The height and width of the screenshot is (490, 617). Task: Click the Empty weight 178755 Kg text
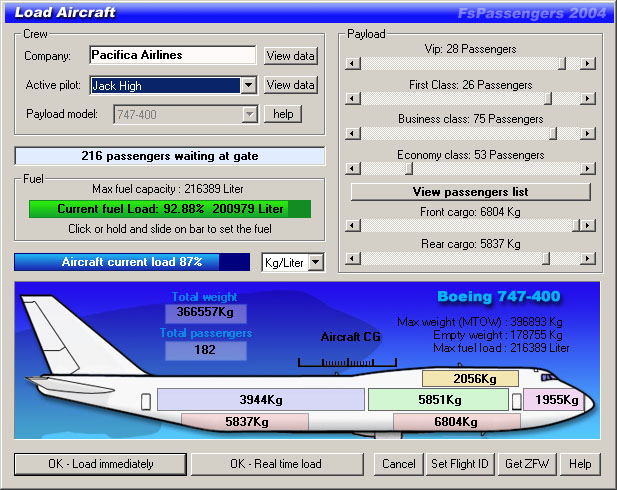tap(498, 335)
